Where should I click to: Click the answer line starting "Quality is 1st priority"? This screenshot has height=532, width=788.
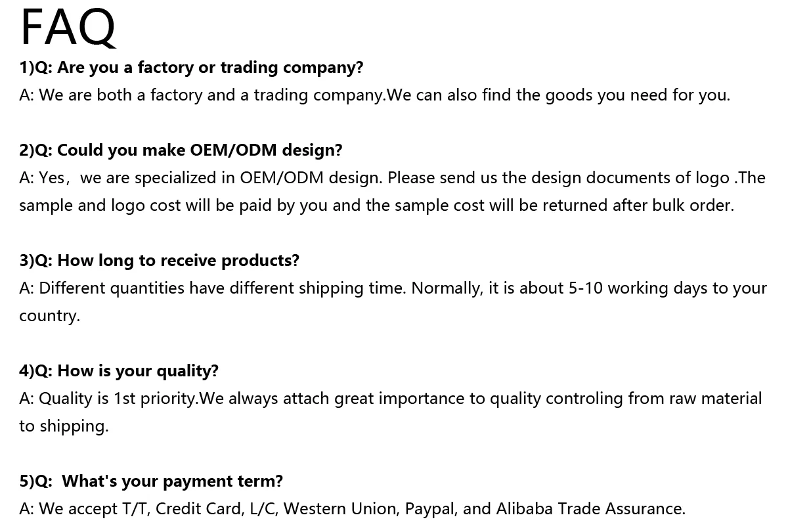[391, 399]
